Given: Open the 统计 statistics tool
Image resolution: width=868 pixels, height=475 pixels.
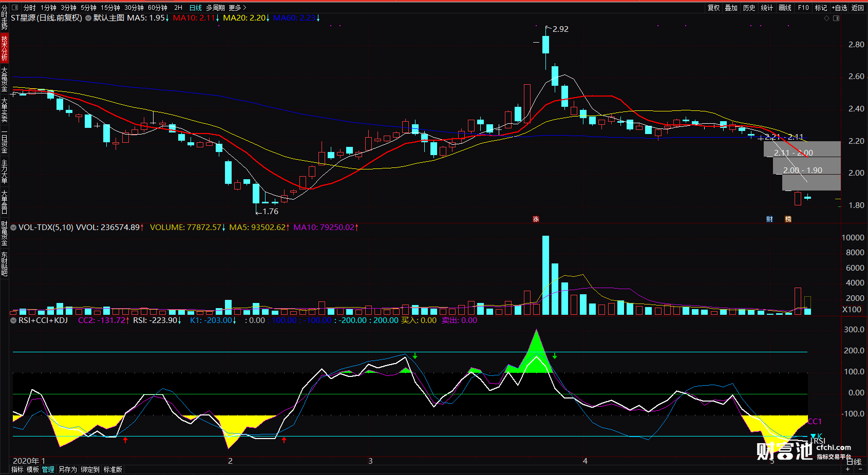Looking at the screenshot, I should click(x=766, y=8).
